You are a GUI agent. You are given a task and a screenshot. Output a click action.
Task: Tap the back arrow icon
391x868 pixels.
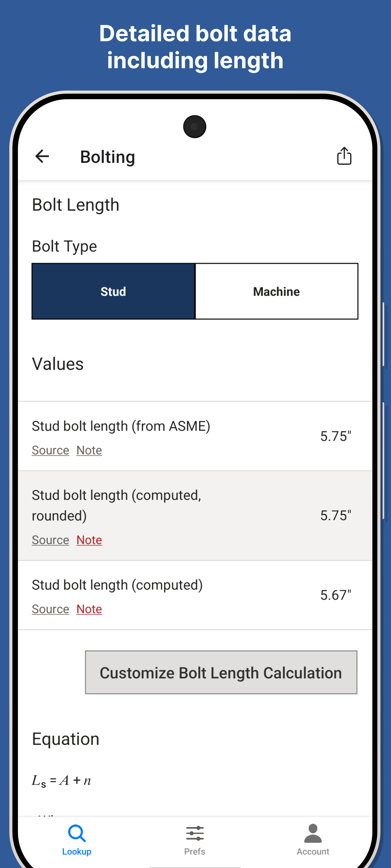pos(42,156)
